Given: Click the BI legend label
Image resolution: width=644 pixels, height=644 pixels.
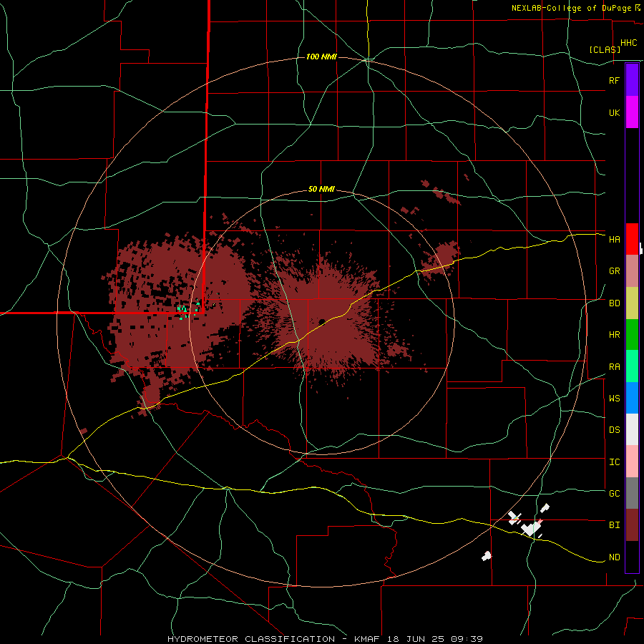Looking at the screenshot, I should (x=614, y=525).
